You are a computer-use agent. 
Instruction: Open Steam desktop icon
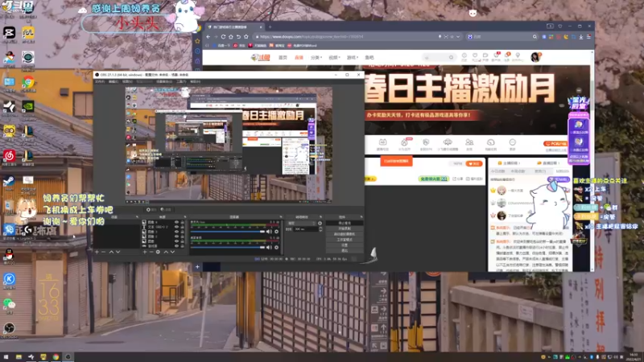click(9, 181)
